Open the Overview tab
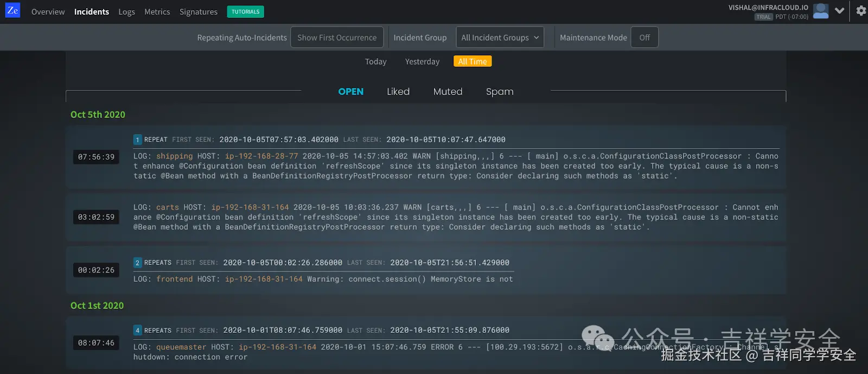 (48, 11)
